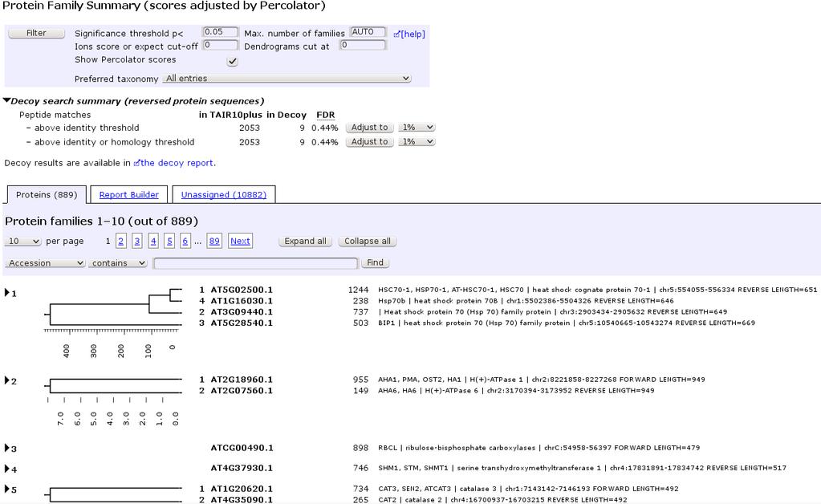Click accession AT3G09440.1
This screenshot has height=504, width=821.
point(242,312)
